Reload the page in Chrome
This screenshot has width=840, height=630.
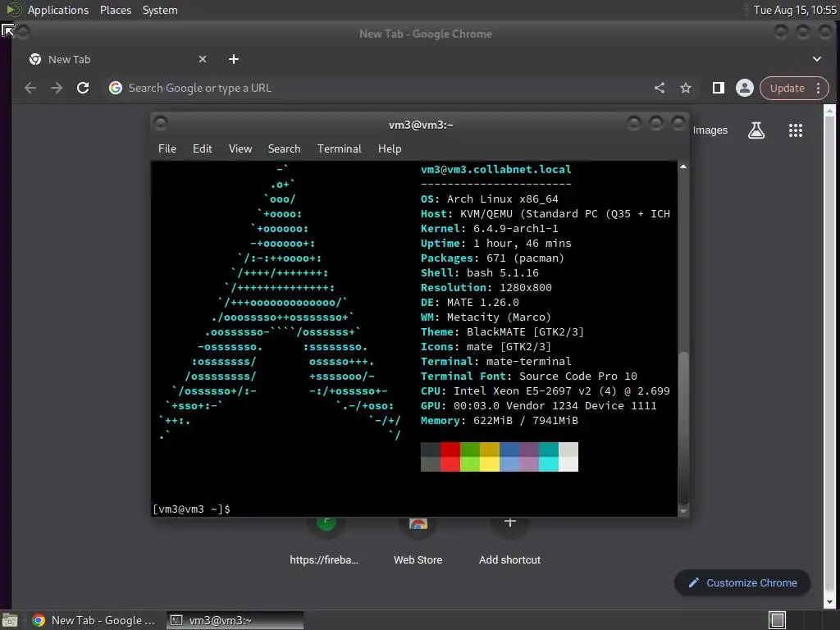click(83, 88)
